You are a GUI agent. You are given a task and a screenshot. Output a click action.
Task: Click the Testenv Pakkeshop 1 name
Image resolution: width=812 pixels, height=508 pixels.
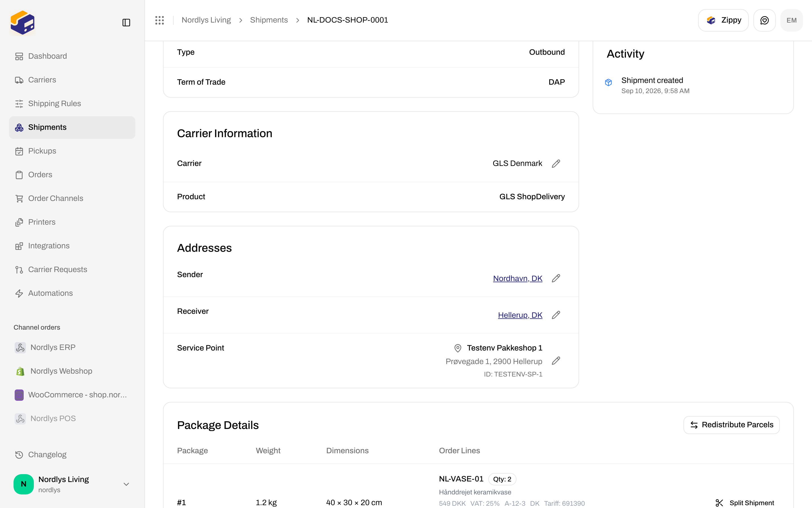click(x=505, y=348)
